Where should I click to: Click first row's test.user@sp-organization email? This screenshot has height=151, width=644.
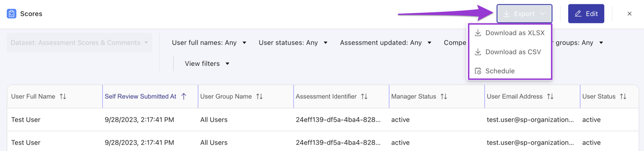click(x=530, y=120)
